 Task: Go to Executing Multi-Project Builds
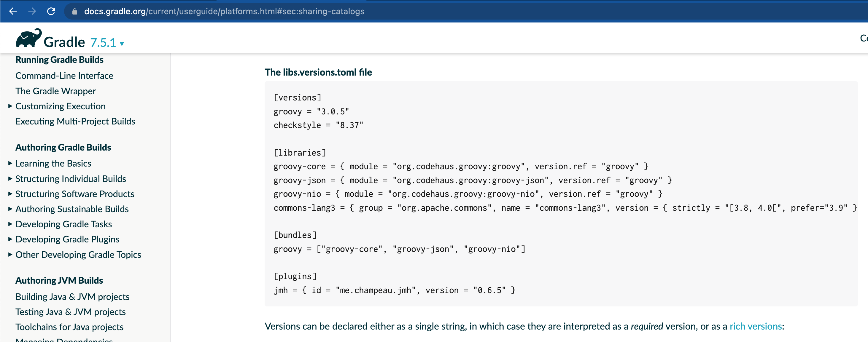(75, 121)
